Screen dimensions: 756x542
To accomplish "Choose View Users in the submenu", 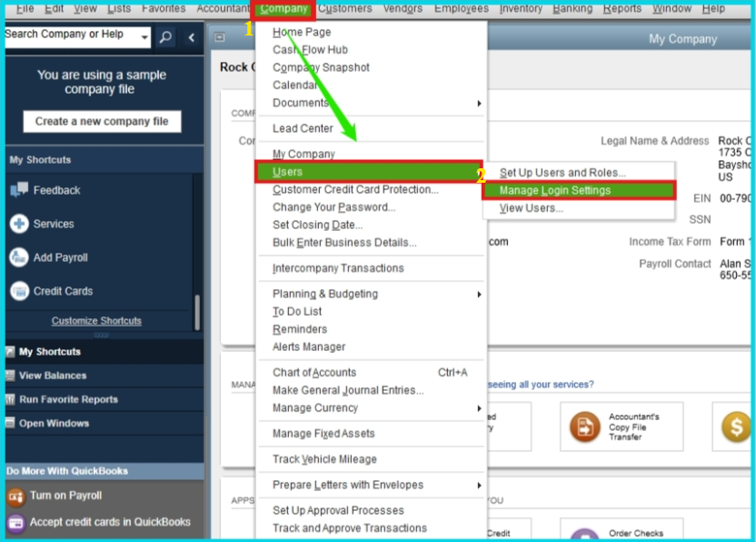I will 531,208.
